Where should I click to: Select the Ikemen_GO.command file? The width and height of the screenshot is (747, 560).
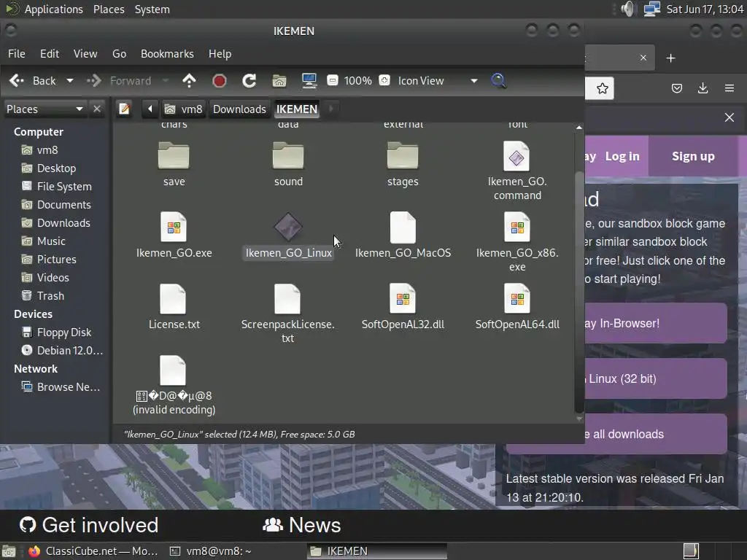pos(517,171)
